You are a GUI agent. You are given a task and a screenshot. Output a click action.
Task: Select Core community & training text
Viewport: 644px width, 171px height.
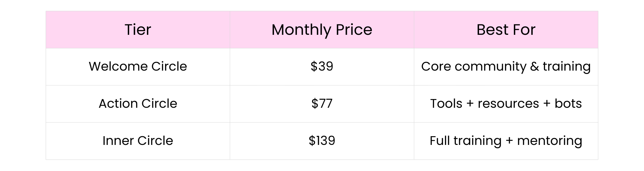coord(506,67)
